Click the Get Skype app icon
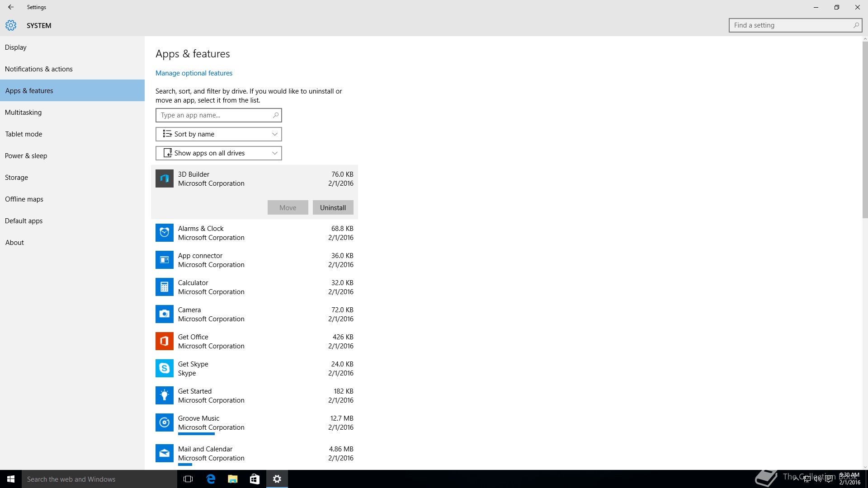The image size is (868, 488). click(x=165, y=368)
